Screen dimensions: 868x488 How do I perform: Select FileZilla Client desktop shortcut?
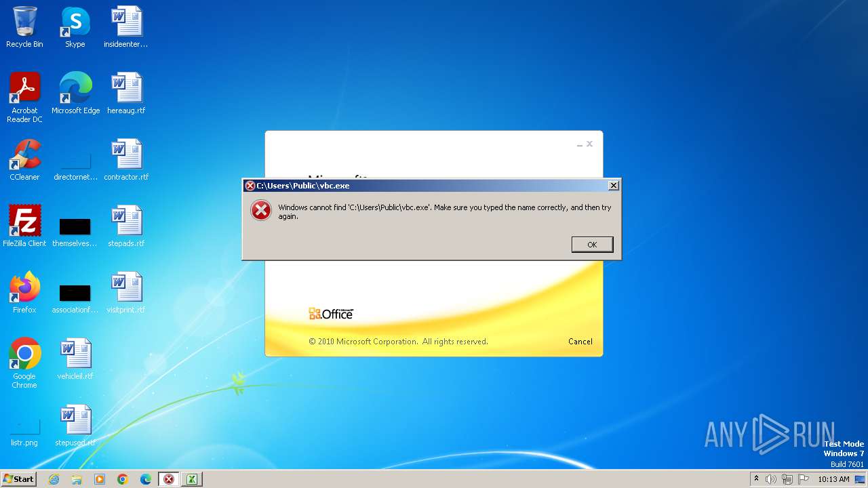pos(24,227)
